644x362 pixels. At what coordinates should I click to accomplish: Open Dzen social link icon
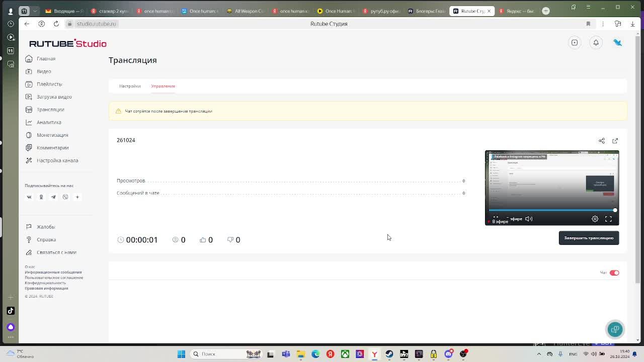(x=77, y=197)
